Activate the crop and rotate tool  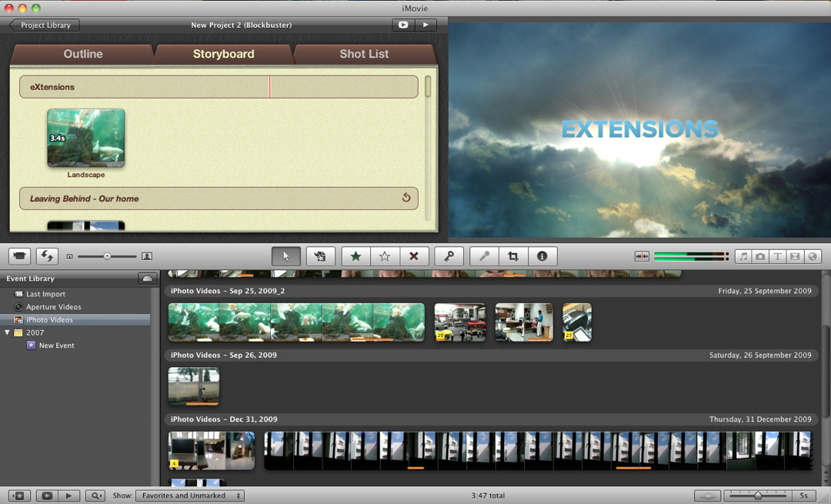[513, 256]
